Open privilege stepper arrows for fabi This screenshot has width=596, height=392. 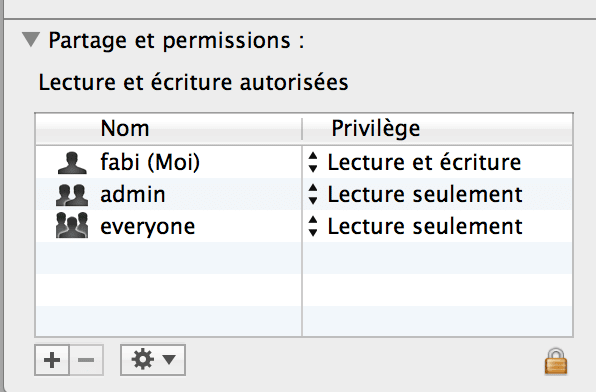pyautogui.click(x=313, y=162)
